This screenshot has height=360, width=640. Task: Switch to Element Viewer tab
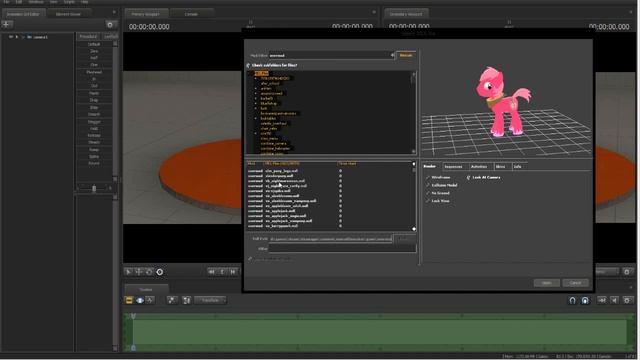click(x=68, y=14)
